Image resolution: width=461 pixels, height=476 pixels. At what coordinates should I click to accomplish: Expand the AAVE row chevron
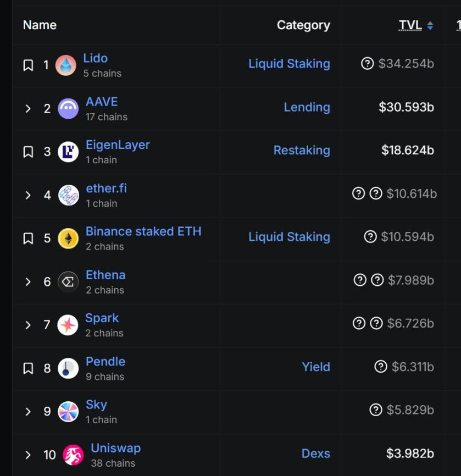pos(28,109)
